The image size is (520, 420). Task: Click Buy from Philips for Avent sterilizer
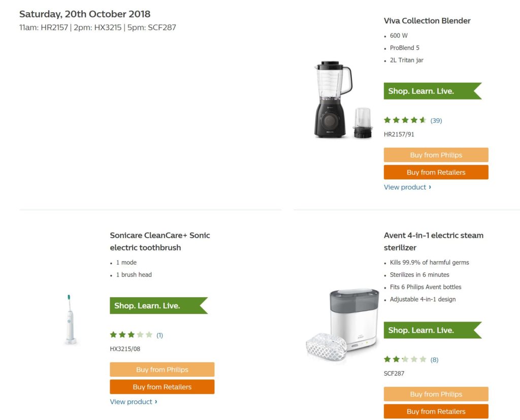pos(436,394)
